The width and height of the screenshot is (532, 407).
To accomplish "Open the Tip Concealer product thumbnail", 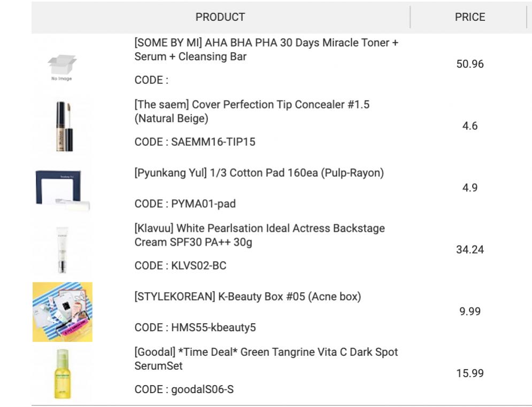I will tap(63, 127).
